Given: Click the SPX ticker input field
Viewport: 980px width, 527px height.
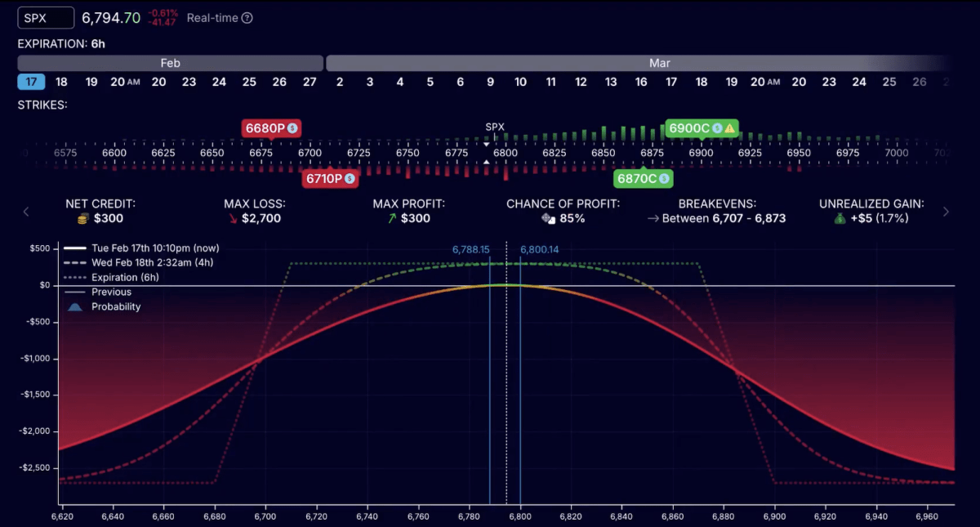Looking at the screenshot, I should [x=46, y=17].
